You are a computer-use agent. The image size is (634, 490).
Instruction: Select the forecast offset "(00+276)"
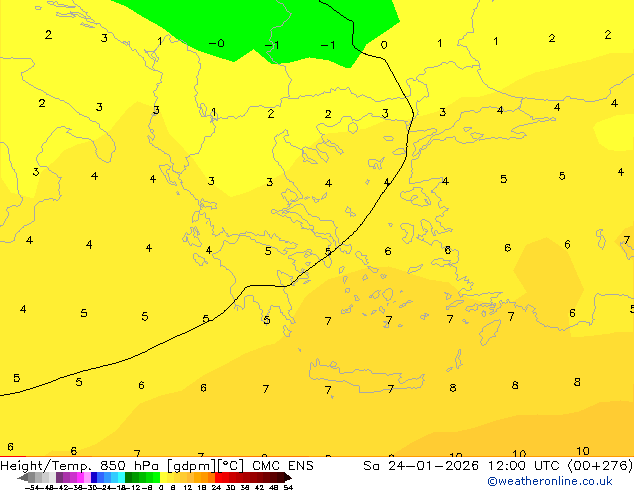click(600, 466)
